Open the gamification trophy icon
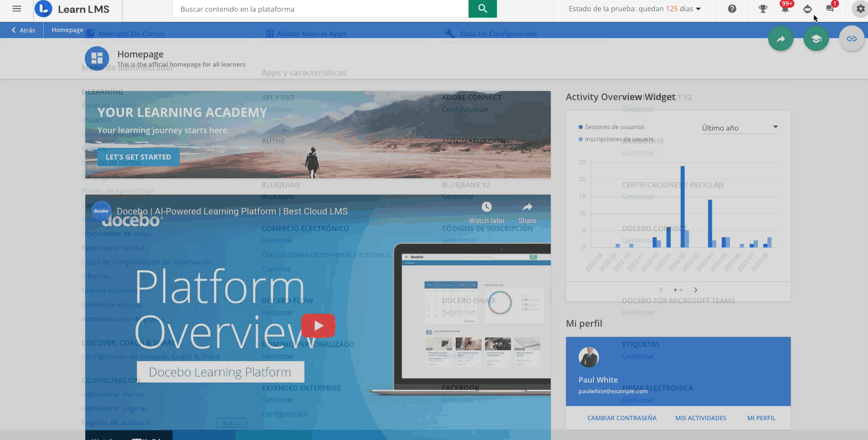Image resolution: width=868 pixels, height=440 pixels. [762, 9]
